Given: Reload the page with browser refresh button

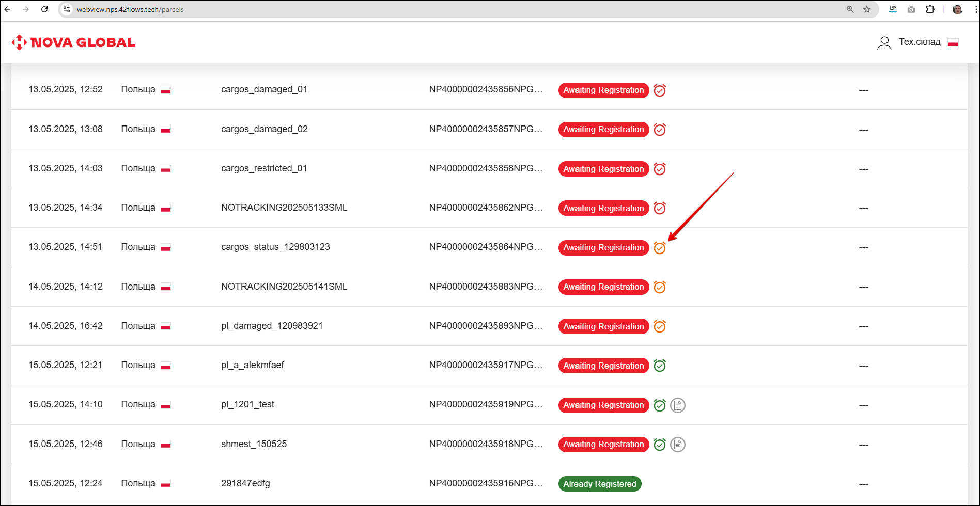Looking at the screenshot, I should pos(44,9).
